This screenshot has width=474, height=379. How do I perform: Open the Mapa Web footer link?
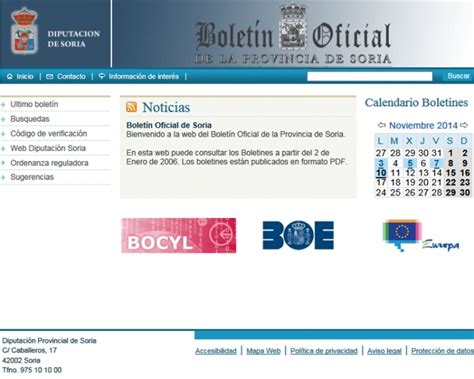click(263, 351)
